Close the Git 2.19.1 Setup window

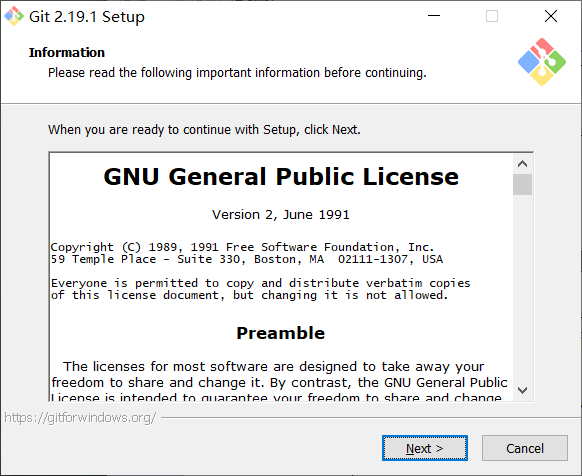551,16
